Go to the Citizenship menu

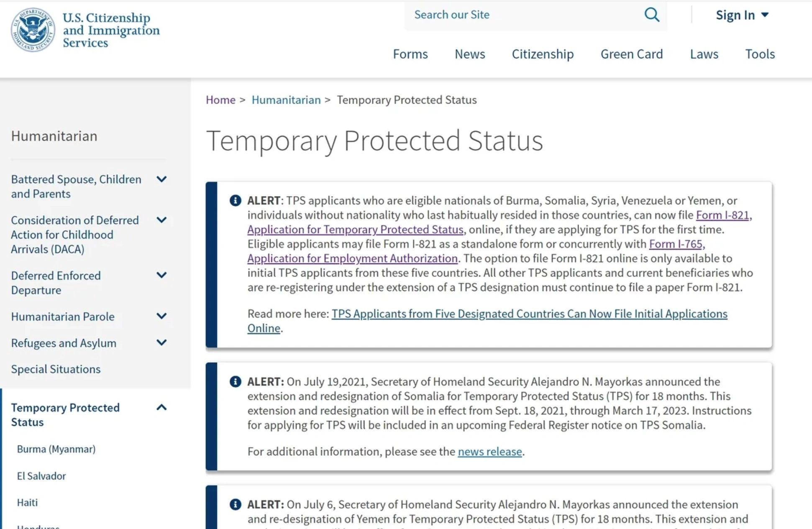[x=543, y=54]
